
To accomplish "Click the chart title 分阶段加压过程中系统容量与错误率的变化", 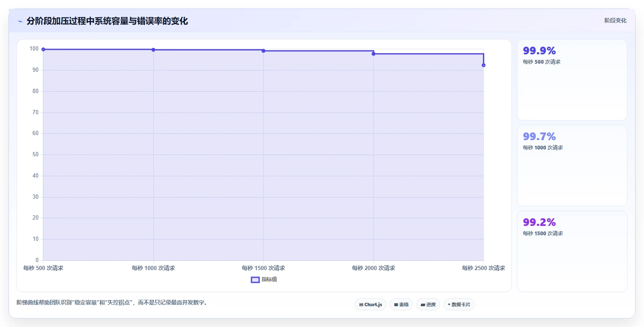I will pos(107,21).
